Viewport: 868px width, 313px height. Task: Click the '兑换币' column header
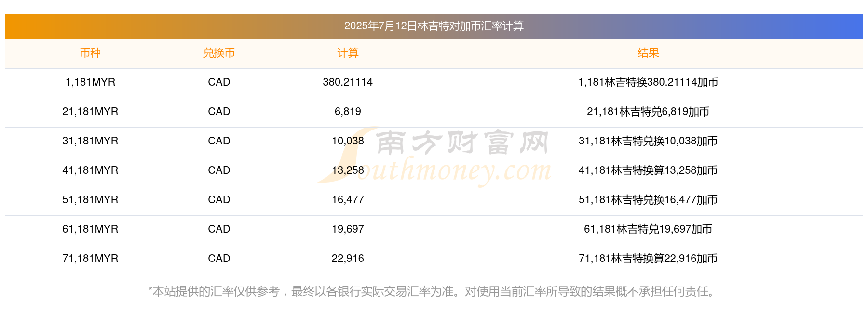(219, 53)
